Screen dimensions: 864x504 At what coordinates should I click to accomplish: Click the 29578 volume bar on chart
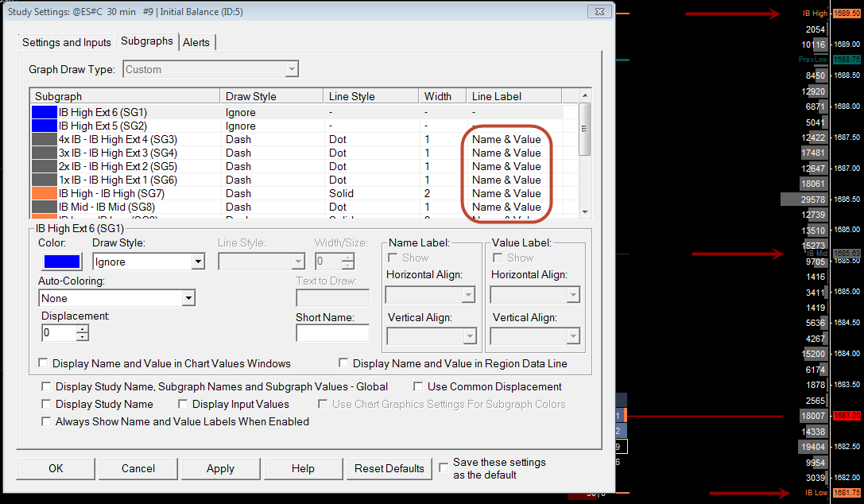(804, 200)
